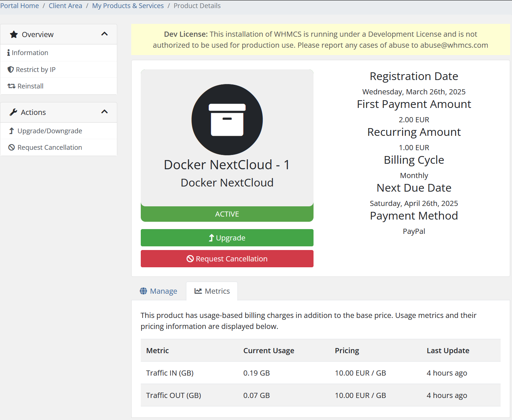This screenshot has width=512, height=420.
Task: Collapse the Overview panel chevron
Action: tap(104, 34)
